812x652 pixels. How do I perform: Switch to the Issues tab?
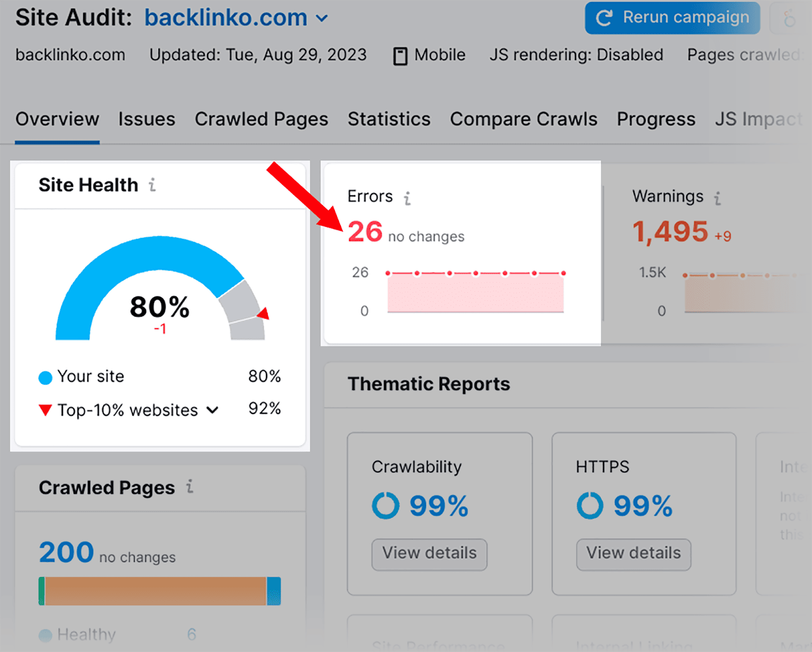pos(146,120)
